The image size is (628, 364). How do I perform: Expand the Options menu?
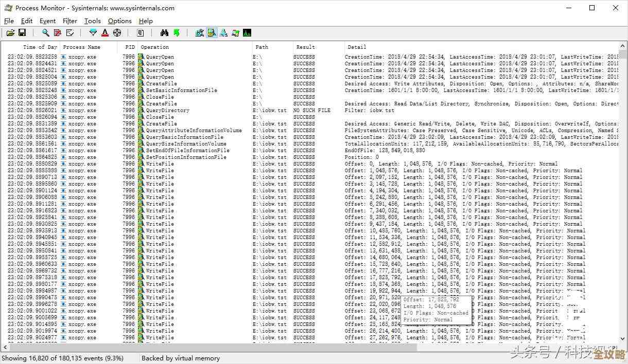(119, 21)
